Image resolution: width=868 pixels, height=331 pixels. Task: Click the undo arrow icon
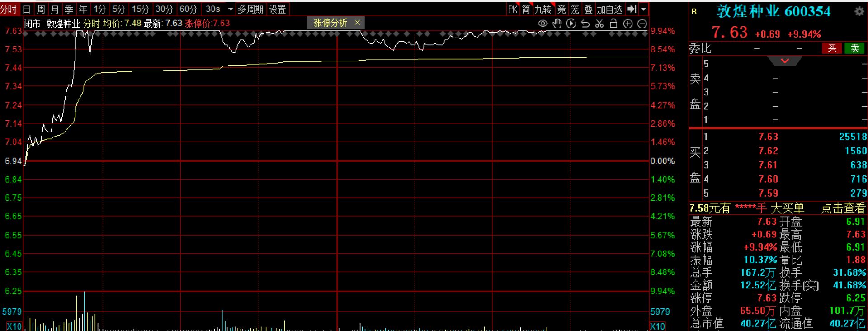(x=585, y=24)
